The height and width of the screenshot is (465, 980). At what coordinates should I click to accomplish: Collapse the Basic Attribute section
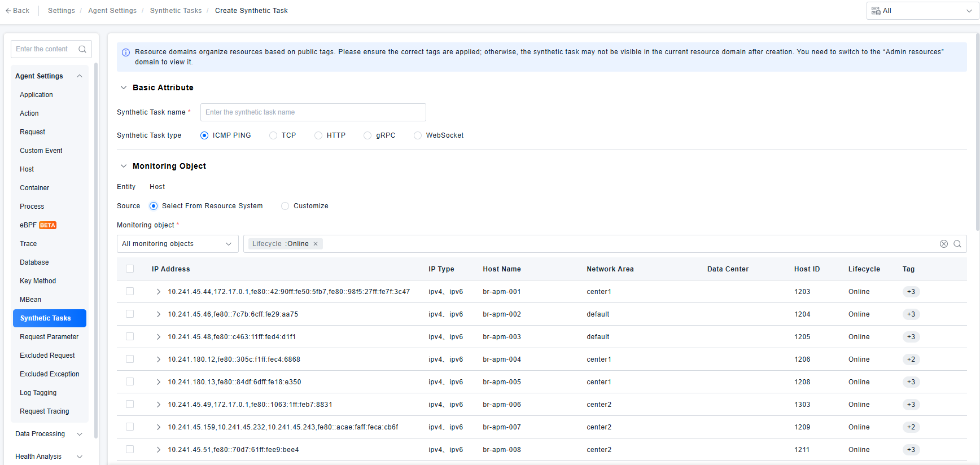click(124, 87)
